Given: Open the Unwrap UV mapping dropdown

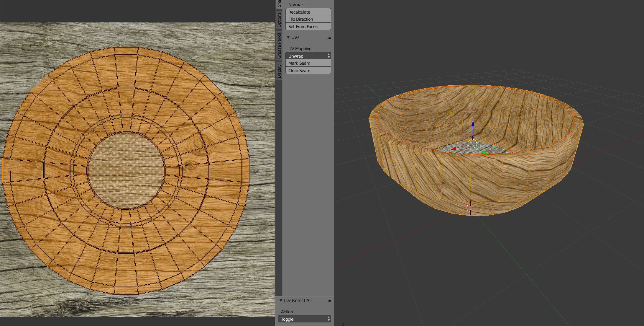Looking at the screenshot, I should 308,56.
